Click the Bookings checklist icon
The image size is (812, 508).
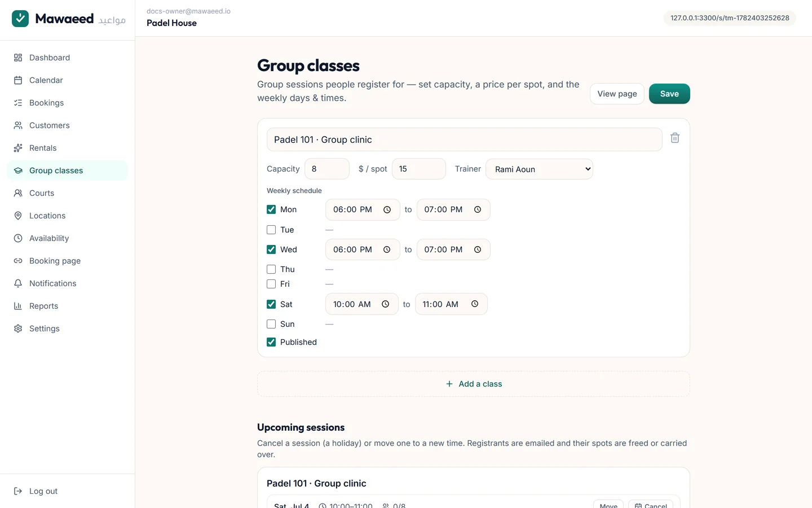pyautogui.click(x=18, y=103)
